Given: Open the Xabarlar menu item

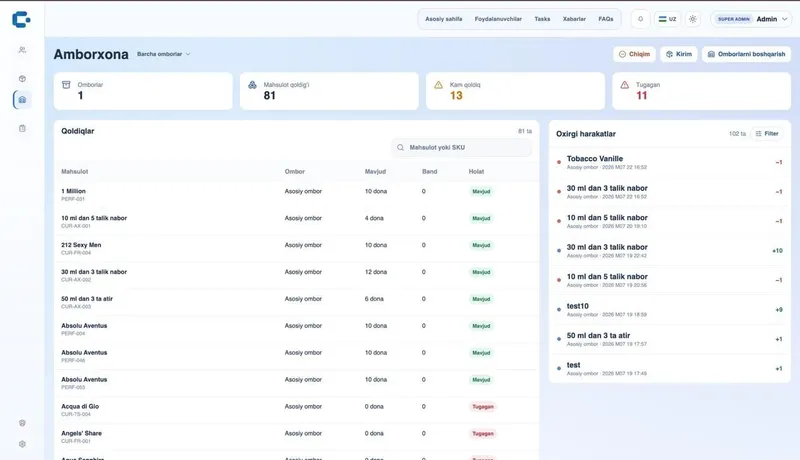Looking at the screenshot, I should pos(574,19).
